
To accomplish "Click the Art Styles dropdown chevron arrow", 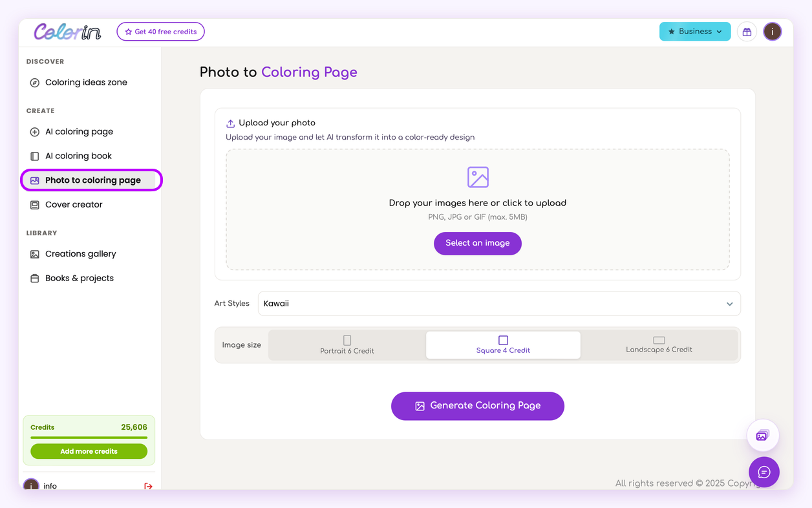I will 729,304.
